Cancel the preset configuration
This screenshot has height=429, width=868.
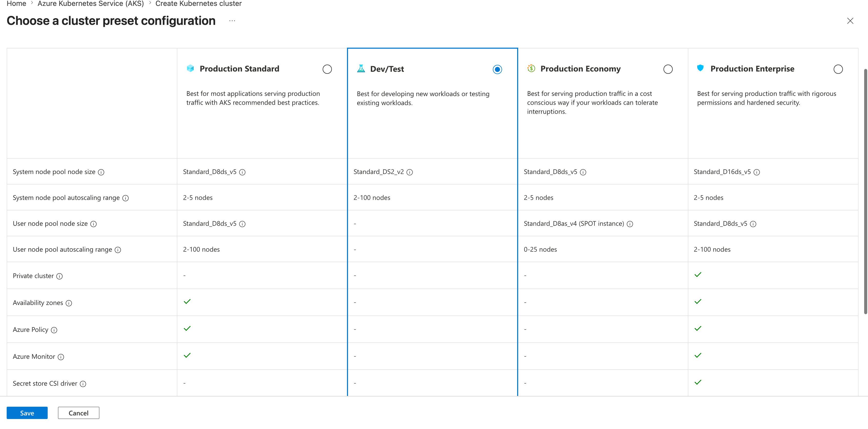pos(78,413)
